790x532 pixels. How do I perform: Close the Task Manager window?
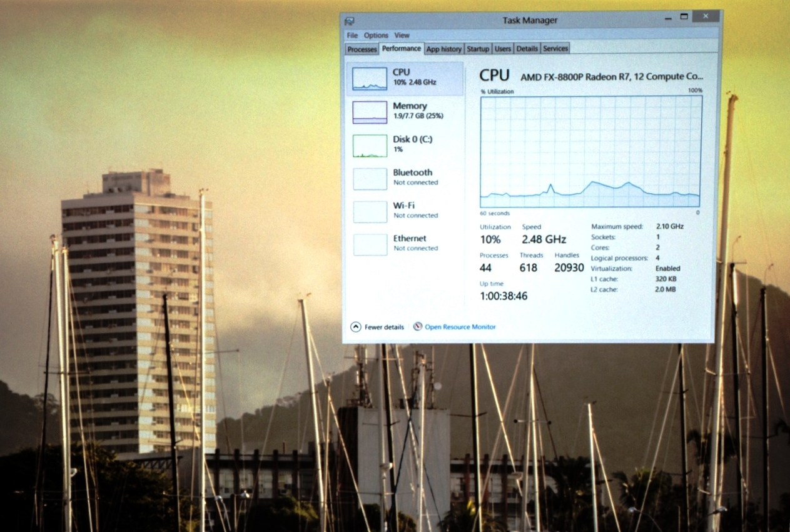click(706, 16)
